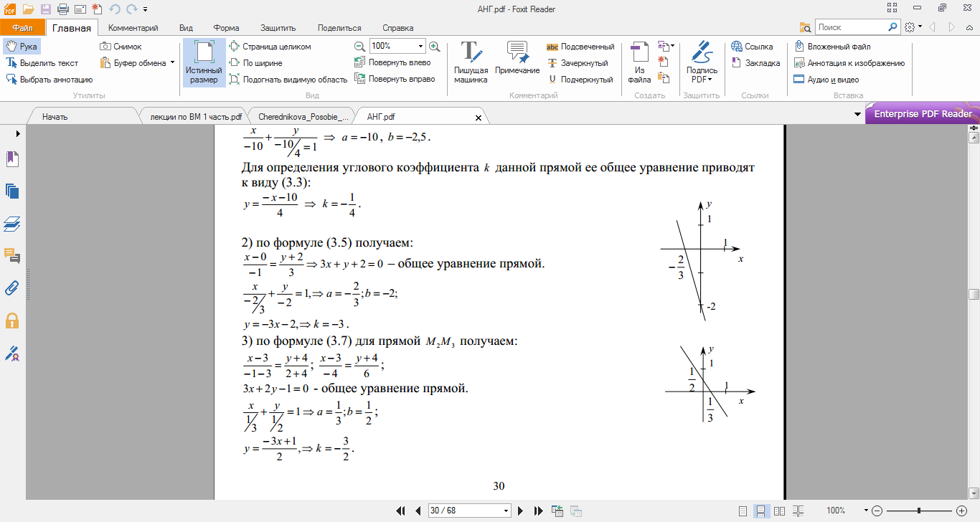Screen dimensions: 980x522
Task: Go to previous page arrow
Action: 418,511
